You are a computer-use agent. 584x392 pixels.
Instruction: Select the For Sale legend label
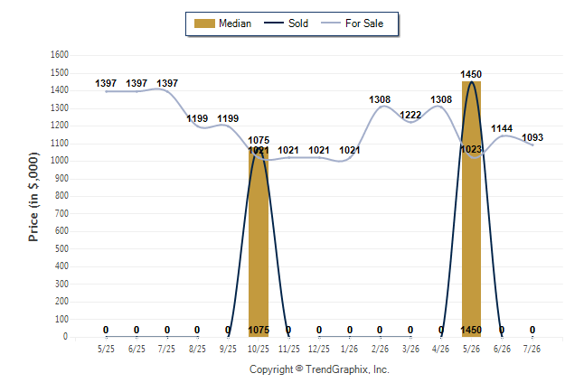point(364,23)
